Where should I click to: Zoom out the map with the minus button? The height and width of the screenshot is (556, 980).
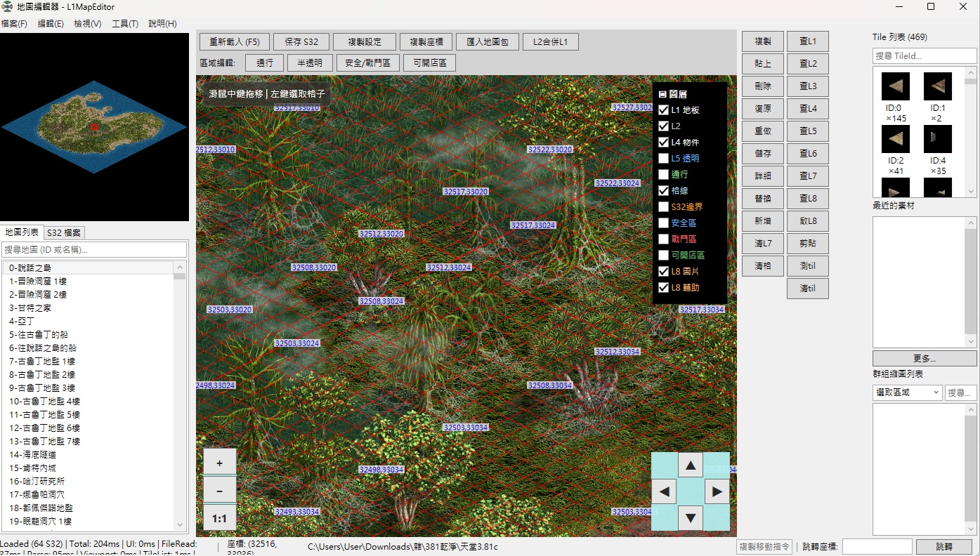tap(220, 489)
